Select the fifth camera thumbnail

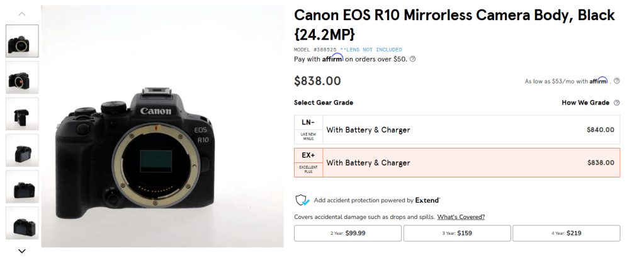coord(22,187)
